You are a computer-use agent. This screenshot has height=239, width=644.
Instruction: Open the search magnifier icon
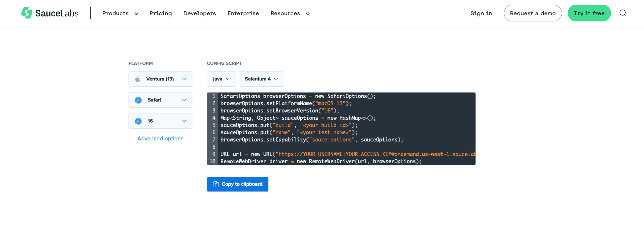coord(623,13)
